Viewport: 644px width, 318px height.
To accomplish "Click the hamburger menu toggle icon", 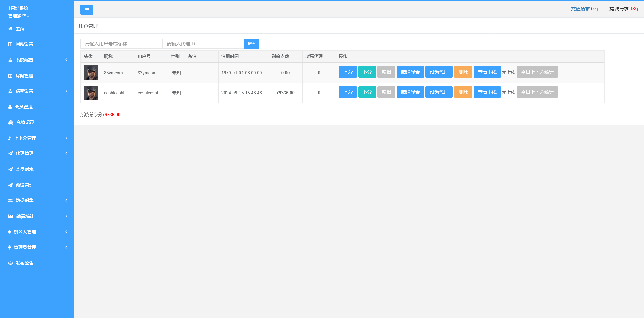I will click(x=87, y=10).
